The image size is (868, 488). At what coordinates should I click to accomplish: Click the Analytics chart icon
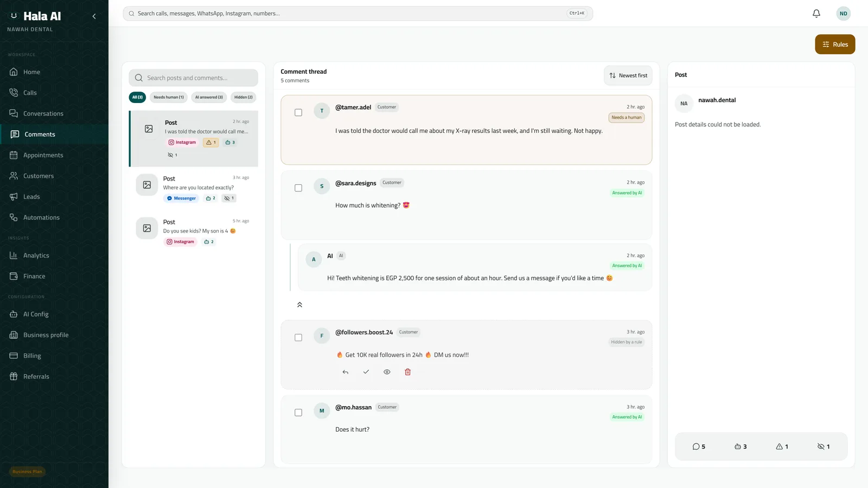click(x=14, y=255)
